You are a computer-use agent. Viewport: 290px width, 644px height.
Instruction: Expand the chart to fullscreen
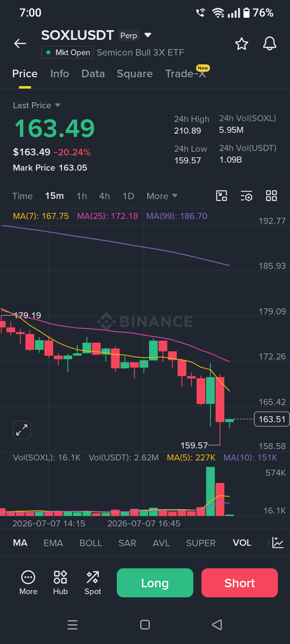click(22, 430)
